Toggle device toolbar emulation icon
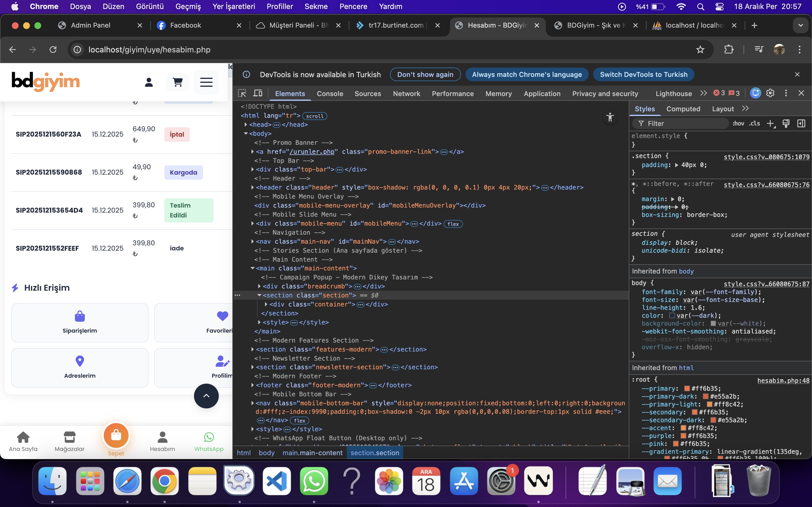Image resolution: width=812 pixels, height=507 pixels. (258, 93)
